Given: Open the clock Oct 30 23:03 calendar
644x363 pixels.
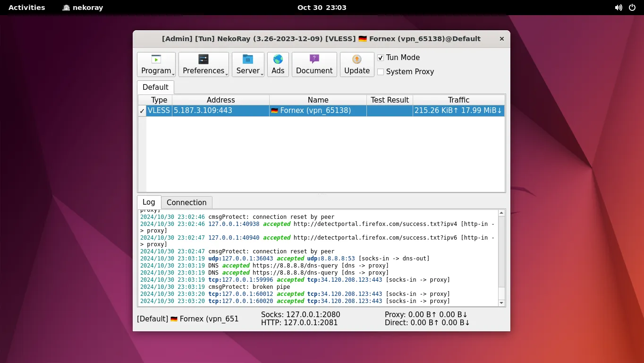Looking at the screenshot, I should click(x=322, y=8).
